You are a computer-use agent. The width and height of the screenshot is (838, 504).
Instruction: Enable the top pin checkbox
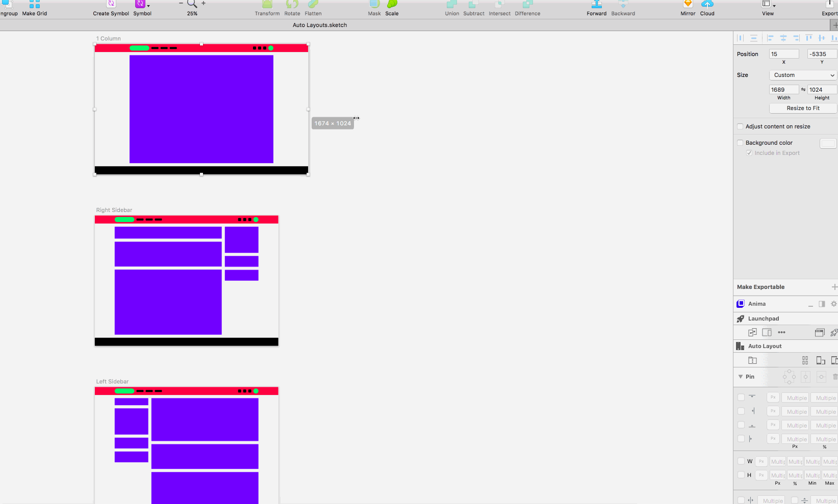point(741,397)
